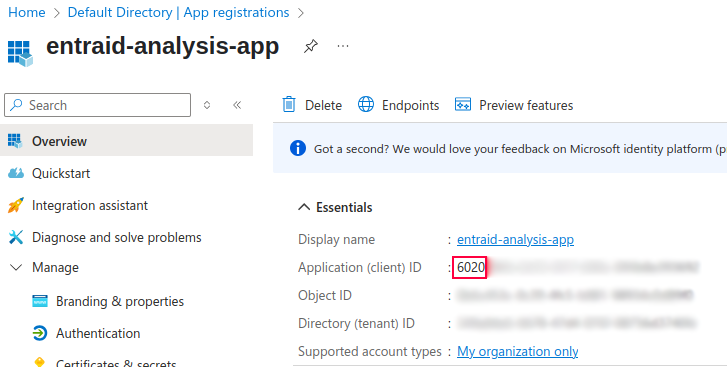Pin the entraid-analysis-app page
Screen dimensions: 727x367
pyautogui.click(x=311, y=46)
